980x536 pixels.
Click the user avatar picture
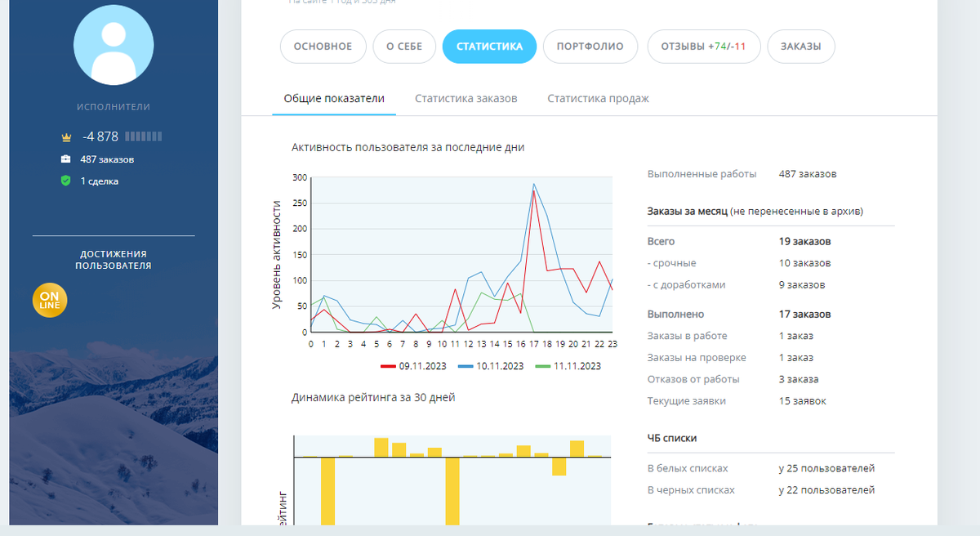[x=114, y=47]
